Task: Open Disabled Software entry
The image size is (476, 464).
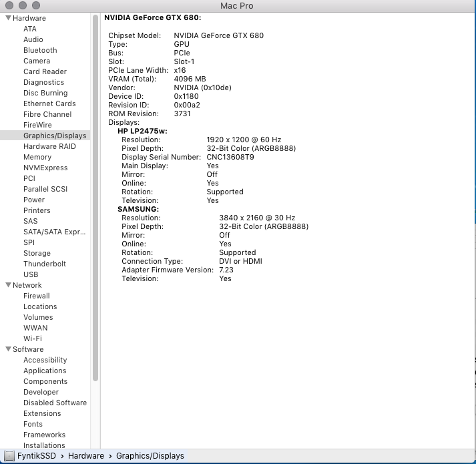Action: click(x=55, y=403)
